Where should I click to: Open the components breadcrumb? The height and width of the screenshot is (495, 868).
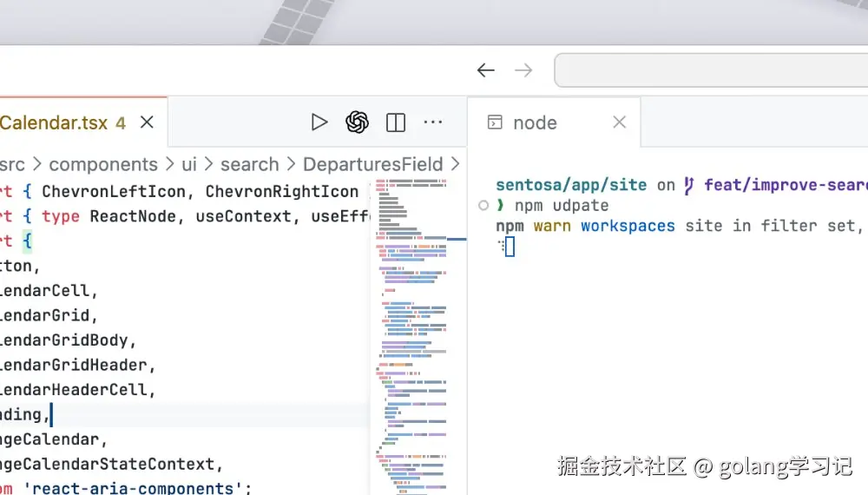(103, 164)
